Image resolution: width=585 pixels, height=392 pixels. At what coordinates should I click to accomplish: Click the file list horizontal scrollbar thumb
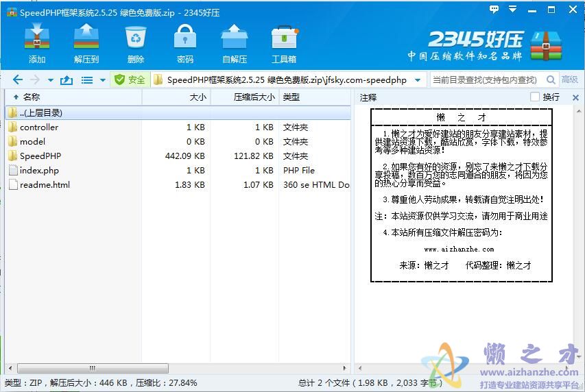click(x=93, y=368)
